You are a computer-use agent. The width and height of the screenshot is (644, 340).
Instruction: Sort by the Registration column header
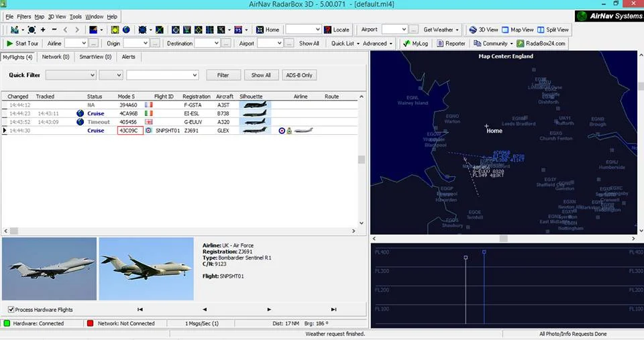197,97
